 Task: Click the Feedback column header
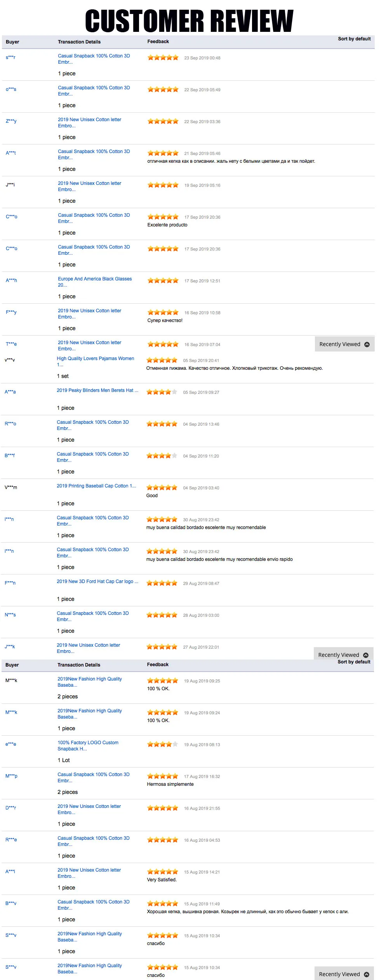[158, 42]
